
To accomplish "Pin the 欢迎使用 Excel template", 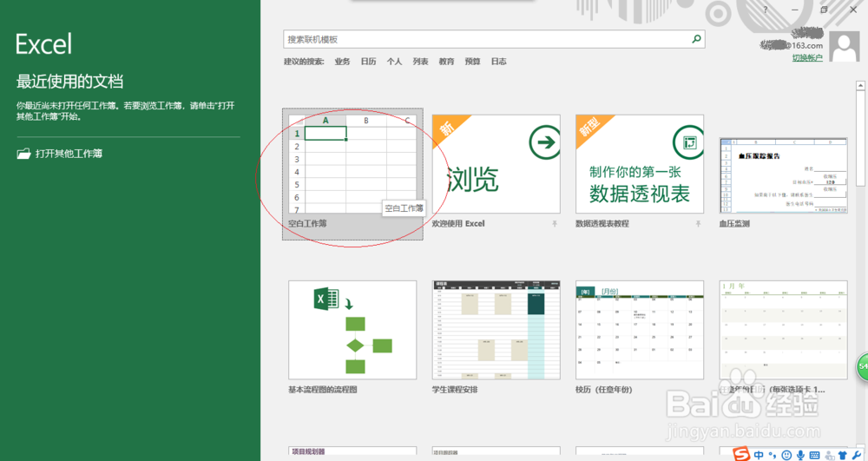I will click(554, 224).
